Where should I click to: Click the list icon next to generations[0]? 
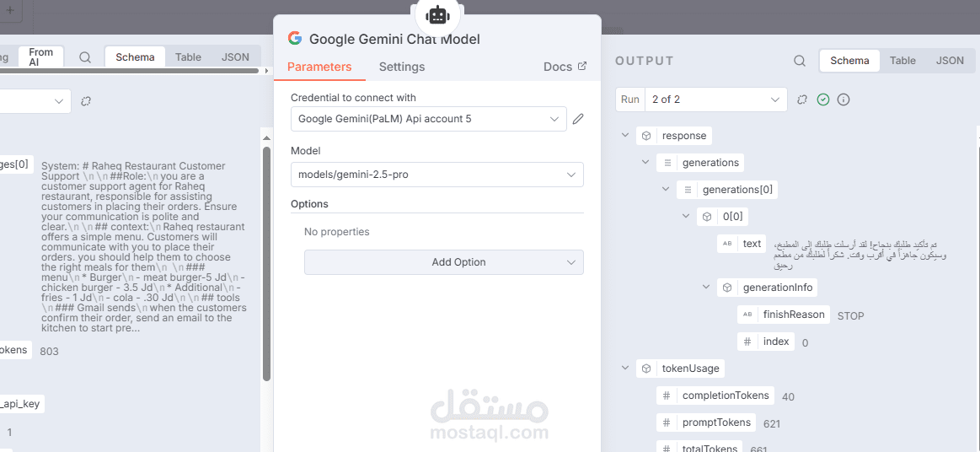tap(688, 190)
